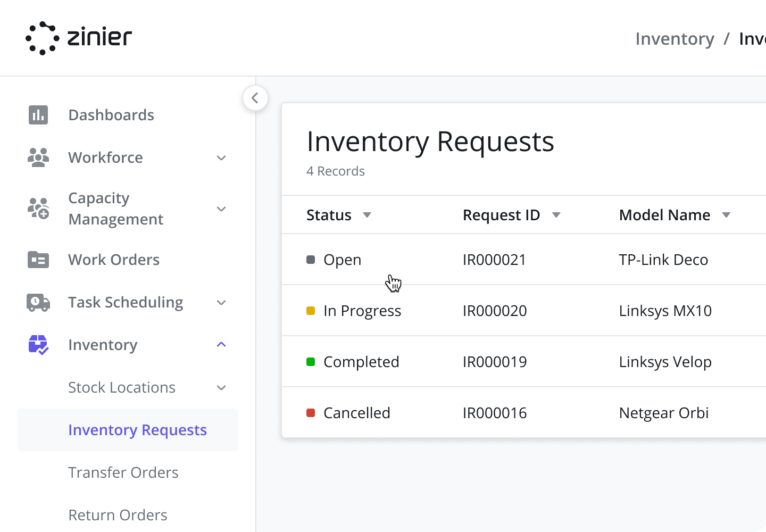Click the Task Scheduling truck icon
The width and height of the screenshot is (766, 532).
[38, 302]
